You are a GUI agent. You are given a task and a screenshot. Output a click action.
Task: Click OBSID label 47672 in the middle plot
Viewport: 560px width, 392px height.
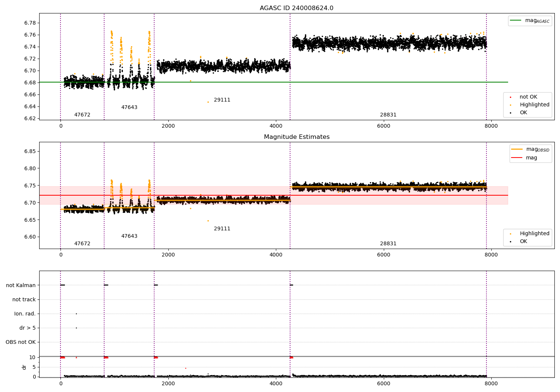(x=82, y=244)
